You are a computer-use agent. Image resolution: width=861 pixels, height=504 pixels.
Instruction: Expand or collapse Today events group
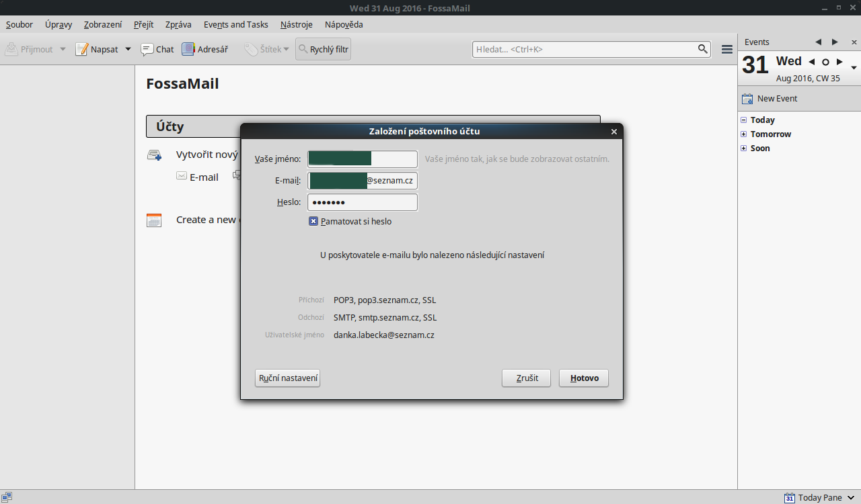[743, 120]
